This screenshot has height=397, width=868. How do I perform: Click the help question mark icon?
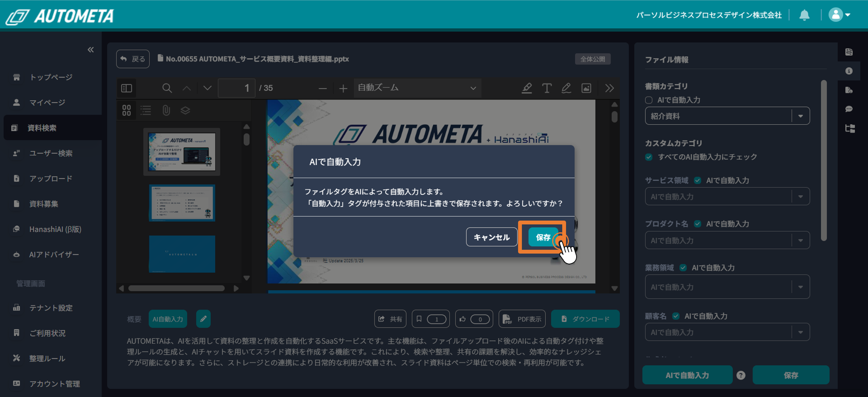(741, 375)
